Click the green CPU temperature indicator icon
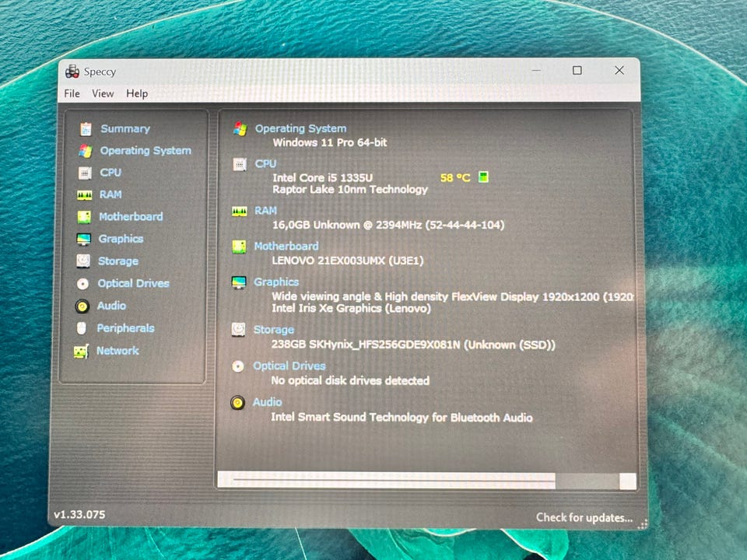Image resolution: width=747 pixels, height=560 pixels. pos(483,177)
